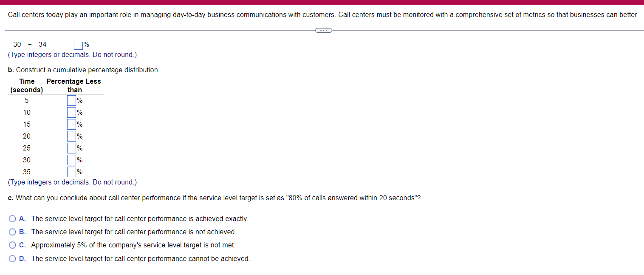
Task: Select answer choice B radio button
Action: [12, 232]
